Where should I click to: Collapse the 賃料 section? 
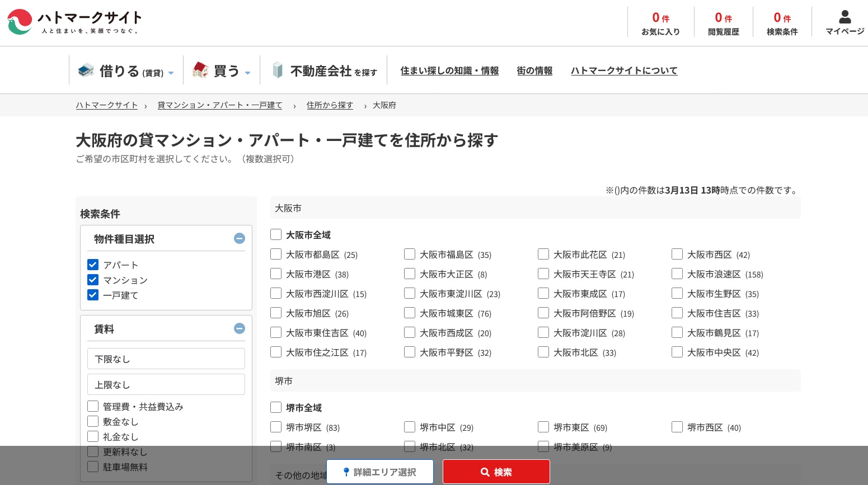(240, 328)
